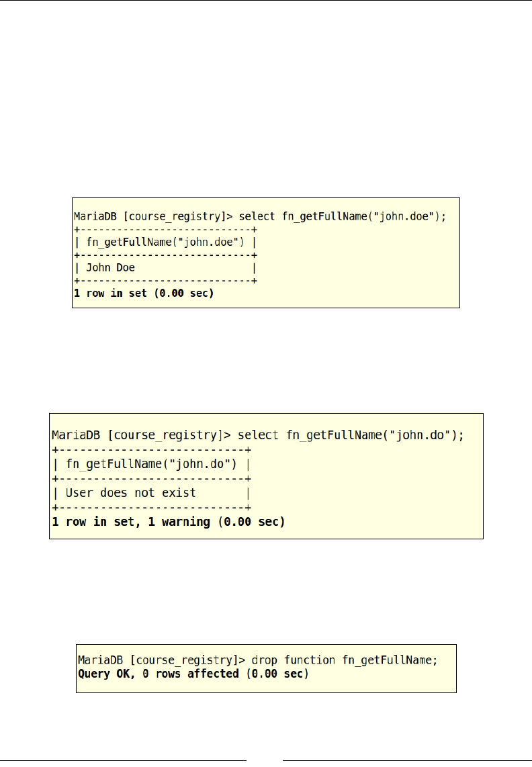Click the "john.do" argument in the second select command

point(426,435)
